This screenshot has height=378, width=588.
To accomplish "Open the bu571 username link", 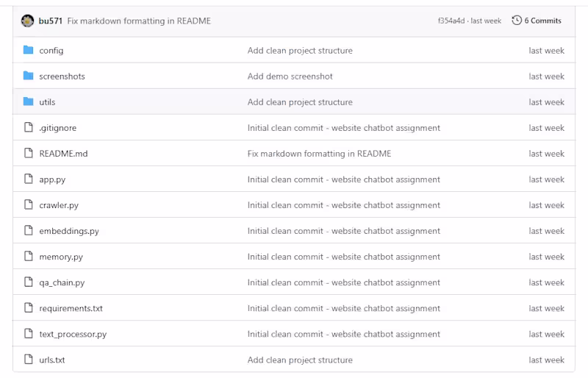I will coord(51,21).
